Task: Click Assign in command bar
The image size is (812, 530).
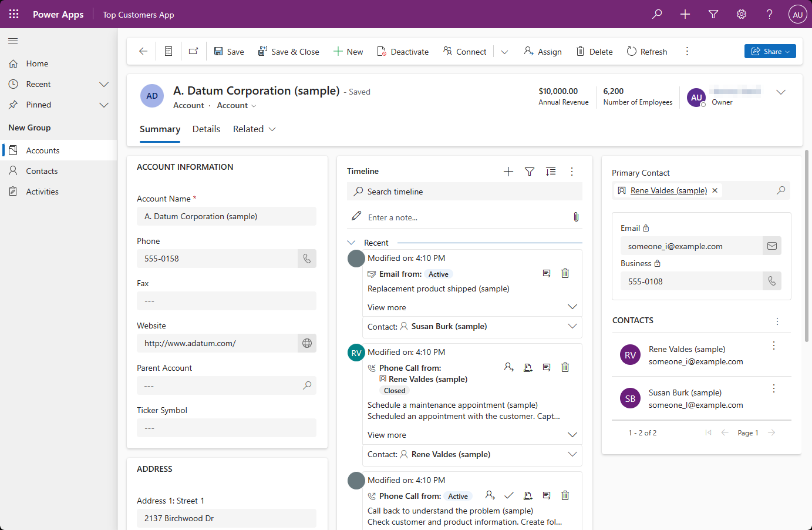Action: click(543, 52)
